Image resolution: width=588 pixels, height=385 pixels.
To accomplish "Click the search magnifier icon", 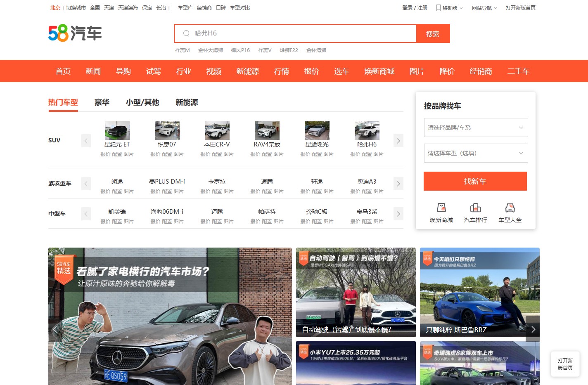I will coord(186,33).
